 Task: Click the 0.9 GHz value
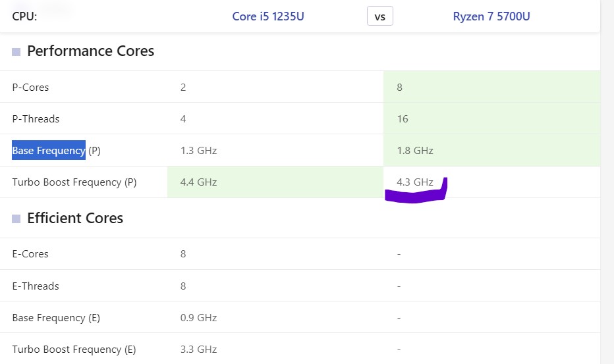pyautogui.click(x=198, y=318)
